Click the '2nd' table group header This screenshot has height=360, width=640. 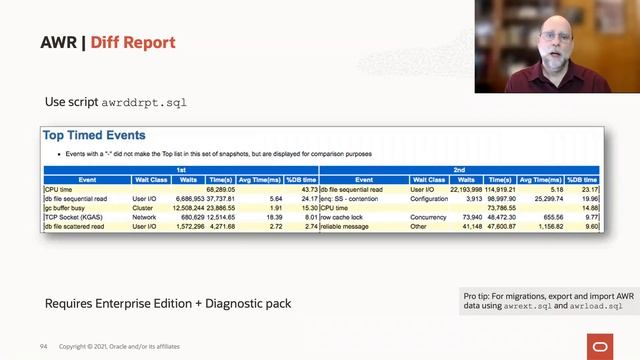pos(459,170)
